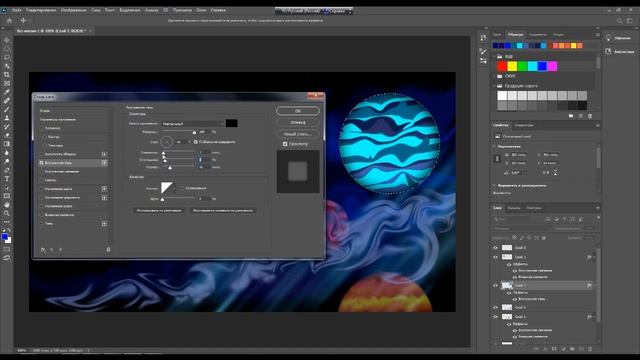Enable the Тиснение effect checkbox
This screenshot has height=360, width=640.
point(41,128)
